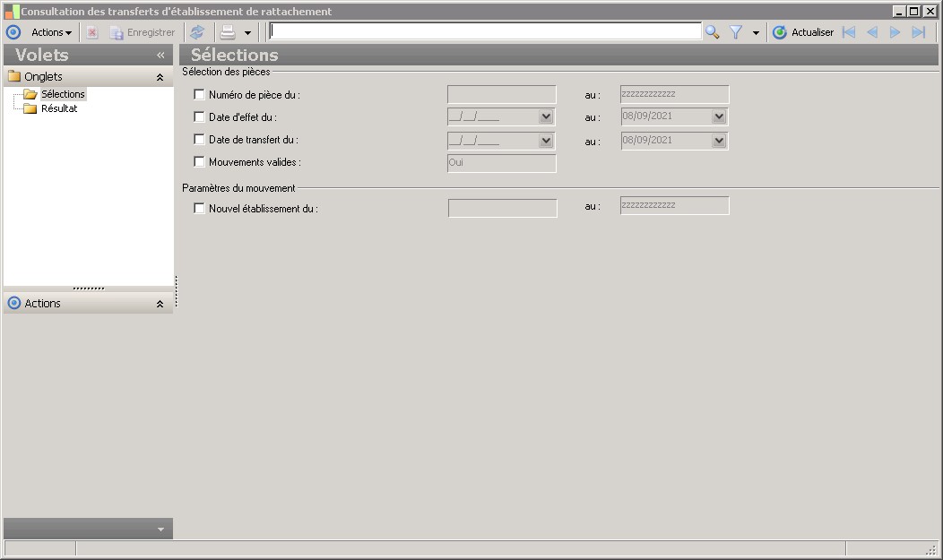Click Numéro de pièce start field
This screenshot has height=560, width=943.
(x=502, y=94)
